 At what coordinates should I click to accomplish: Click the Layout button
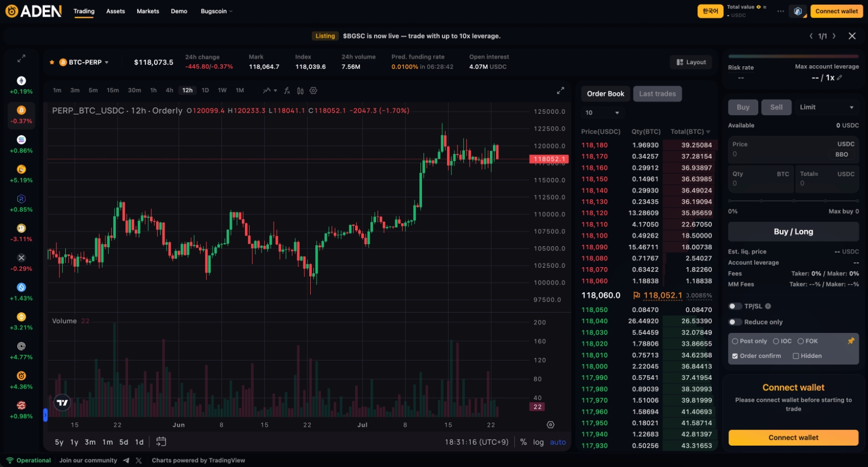point(691,62)
